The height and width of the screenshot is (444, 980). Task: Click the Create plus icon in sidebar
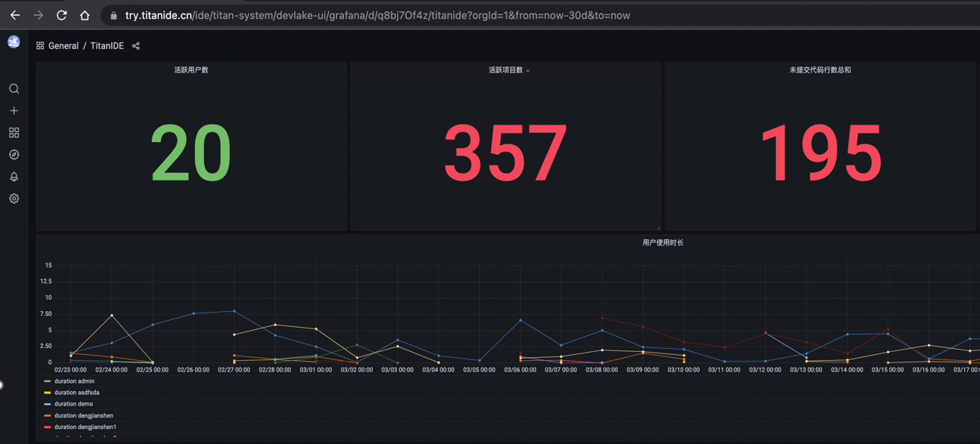(x=14, y=111)
